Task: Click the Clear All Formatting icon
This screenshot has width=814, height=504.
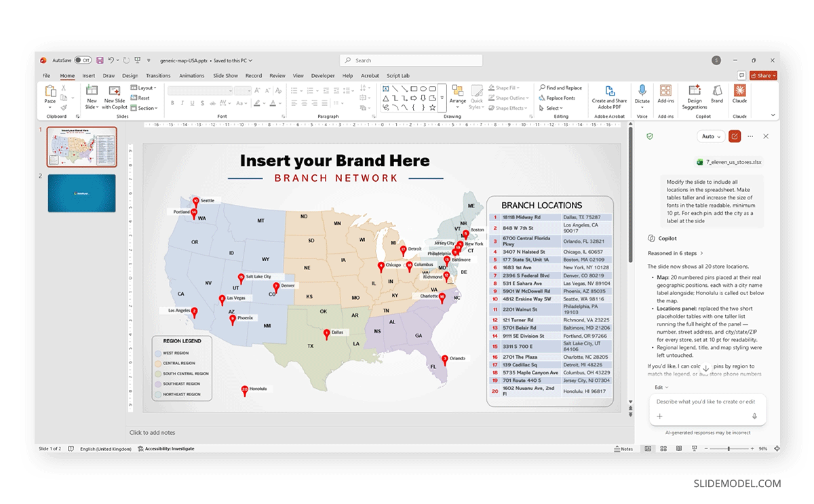Action: tap(279, 90)
